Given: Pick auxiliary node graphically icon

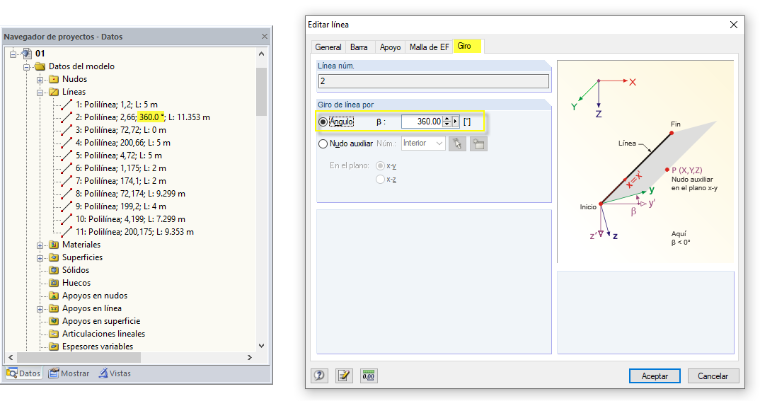Looking at the screenshot, I should click(457, 144).
